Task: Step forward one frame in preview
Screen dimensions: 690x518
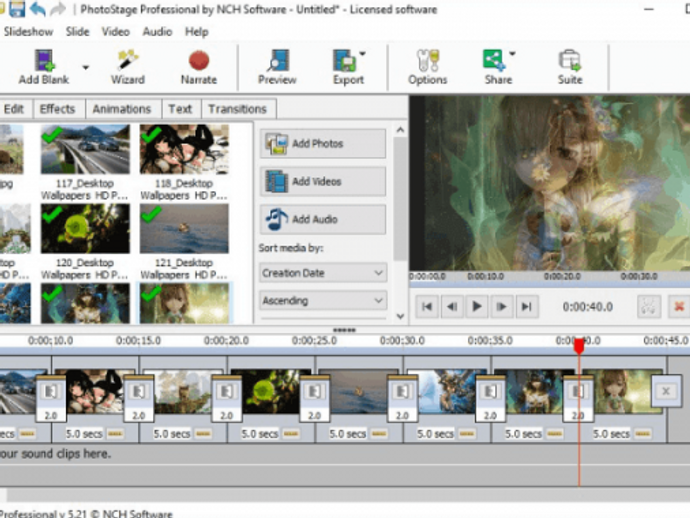Action: pyautogui.click(x=502, y=306)
